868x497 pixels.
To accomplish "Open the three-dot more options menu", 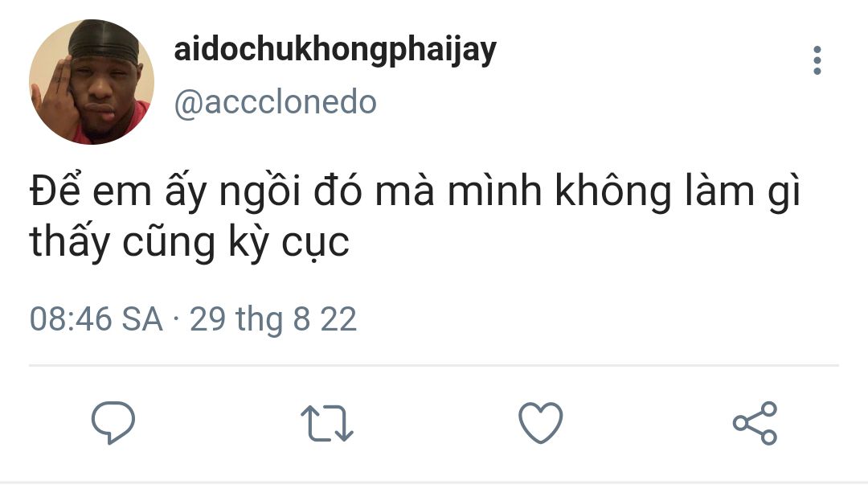I will pyautogui.click(x=817, y=60).
